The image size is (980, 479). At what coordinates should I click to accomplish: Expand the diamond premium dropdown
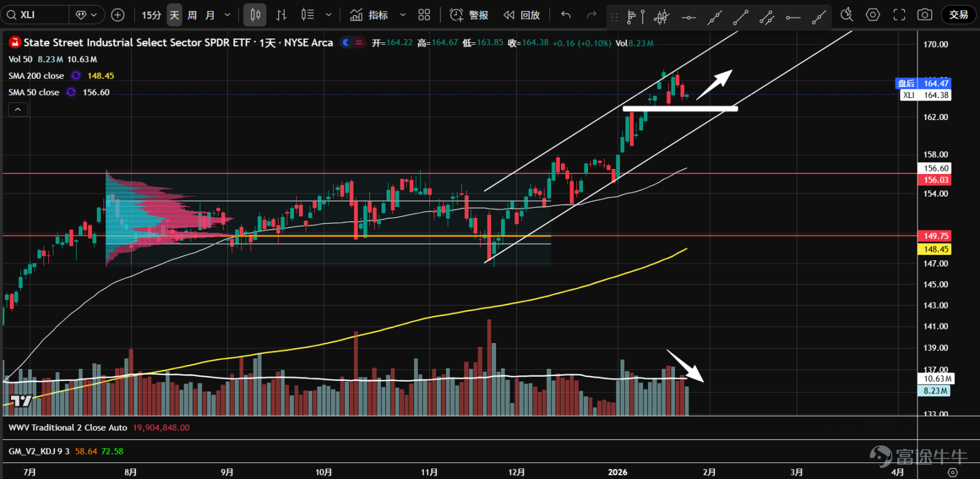pyautogui.click(x=86, y=15)
